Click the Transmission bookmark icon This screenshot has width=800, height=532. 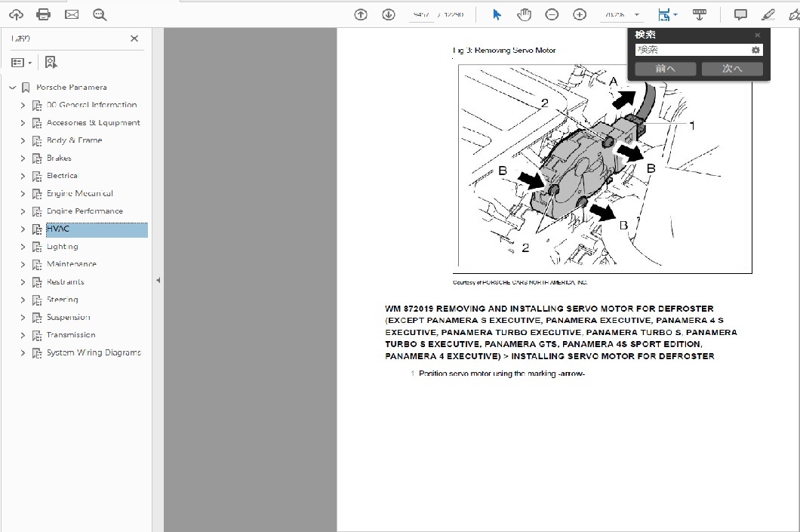coord(37,335)
